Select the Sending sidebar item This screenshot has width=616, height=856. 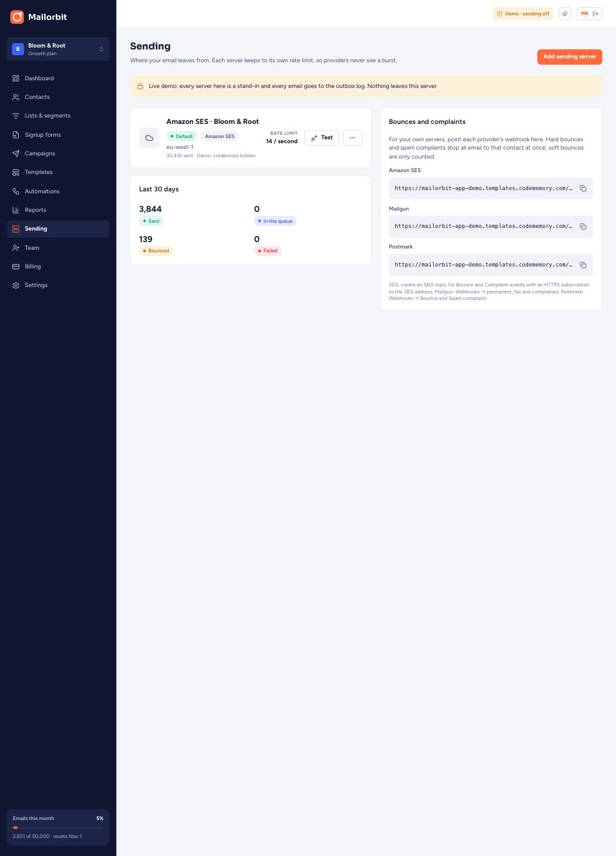pyautogui.click(x=58, y=229)
